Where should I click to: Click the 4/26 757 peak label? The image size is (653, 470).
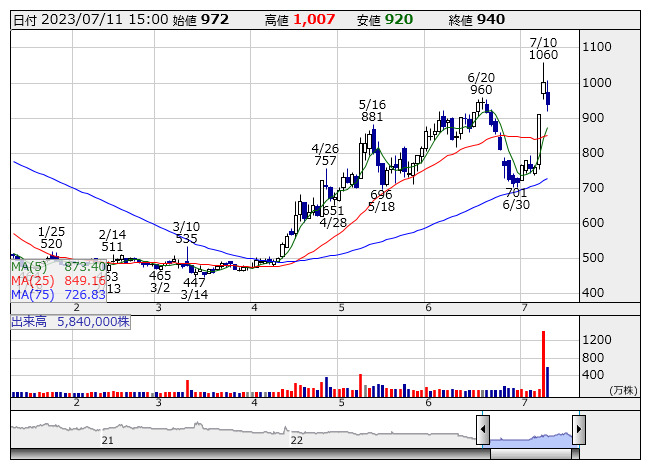[x=325, y=154]
